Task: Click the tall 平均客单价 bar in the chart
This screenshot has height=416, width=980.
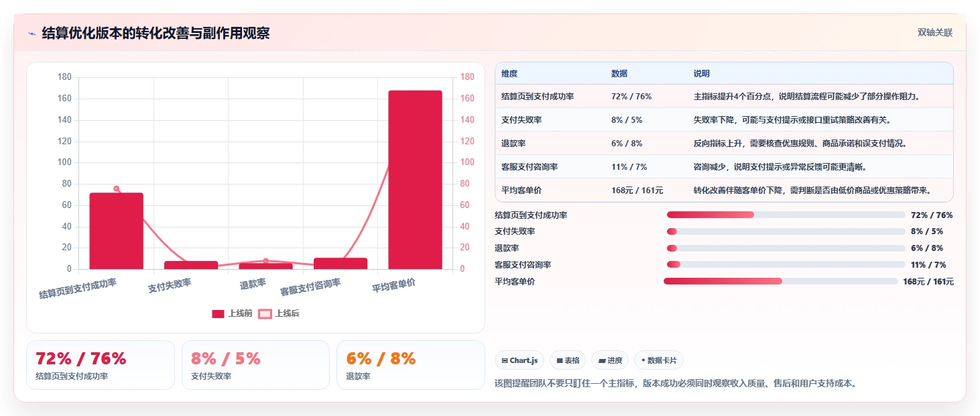Action: pos(416,180)
